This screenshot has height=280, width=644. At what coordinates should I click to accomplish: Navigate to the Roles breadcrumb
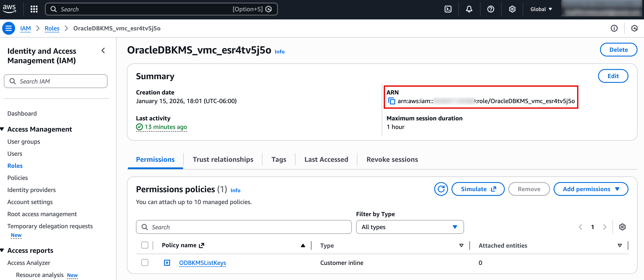click(52, 28)
